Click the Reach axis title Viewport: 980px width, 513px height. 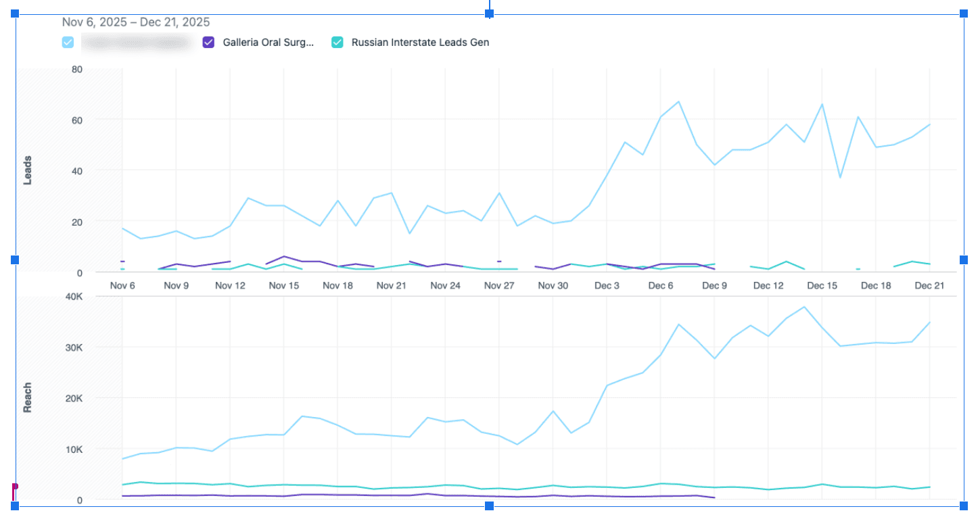(x=28, y=396)
